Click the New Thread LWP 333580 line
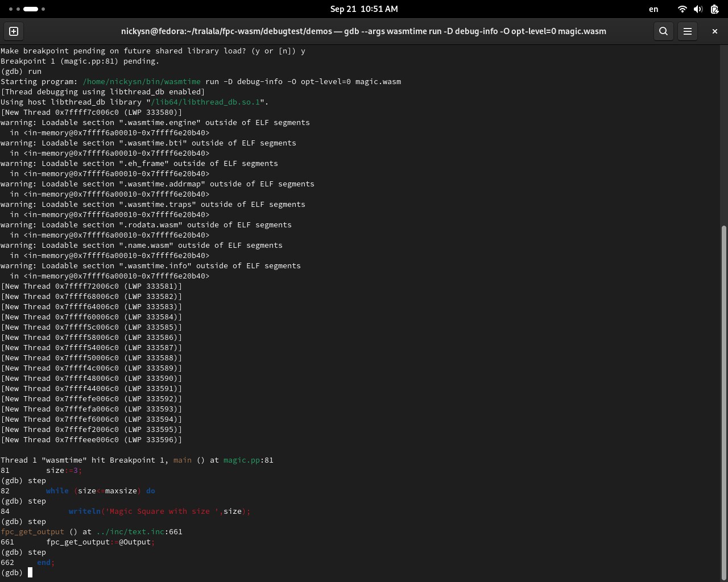 pos(92,112)
